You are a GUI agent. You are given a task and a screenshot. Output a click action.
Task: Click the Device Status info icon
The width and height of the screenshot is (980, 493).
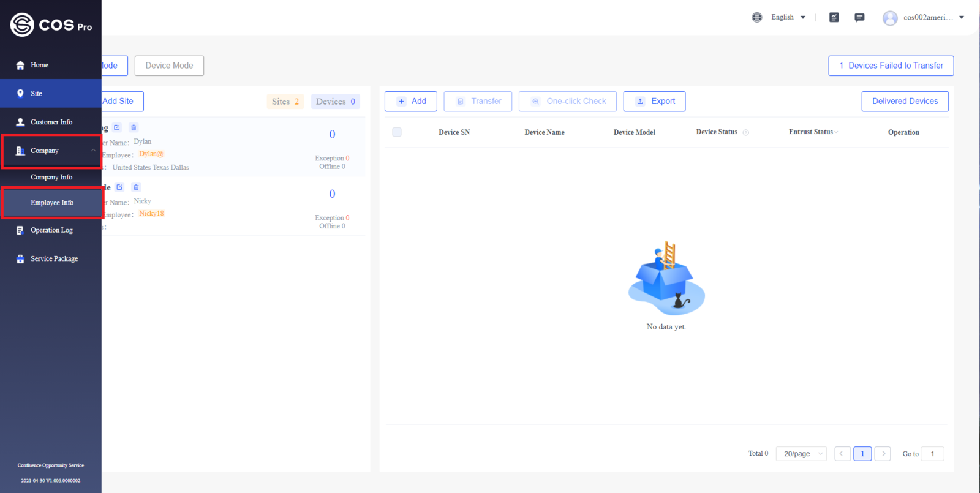click(x=745, y=132)
